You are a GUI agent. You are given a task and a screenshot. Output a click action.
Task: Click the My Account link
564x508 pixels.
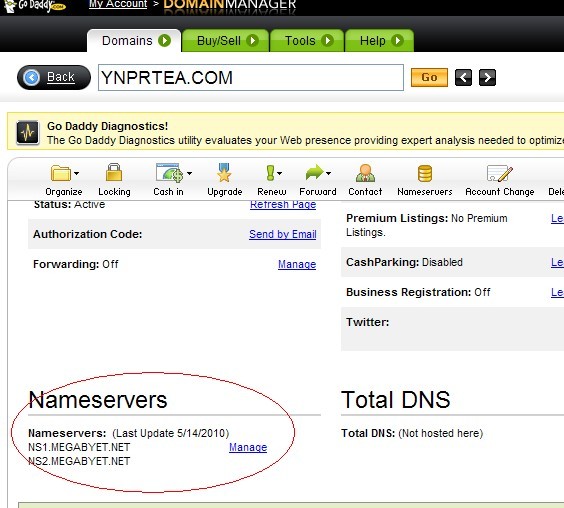click(x=118, y=4)
